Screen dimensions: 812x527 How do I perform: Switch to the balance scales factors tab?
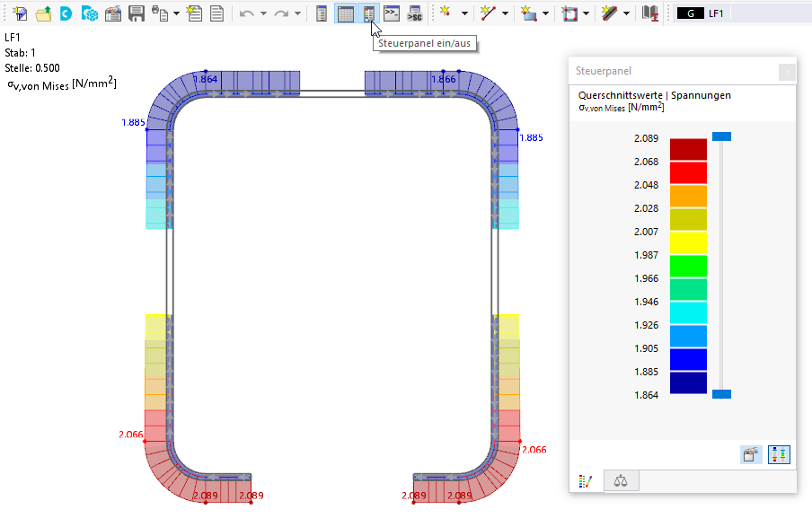pyautogui.click(x=621, y=481)
